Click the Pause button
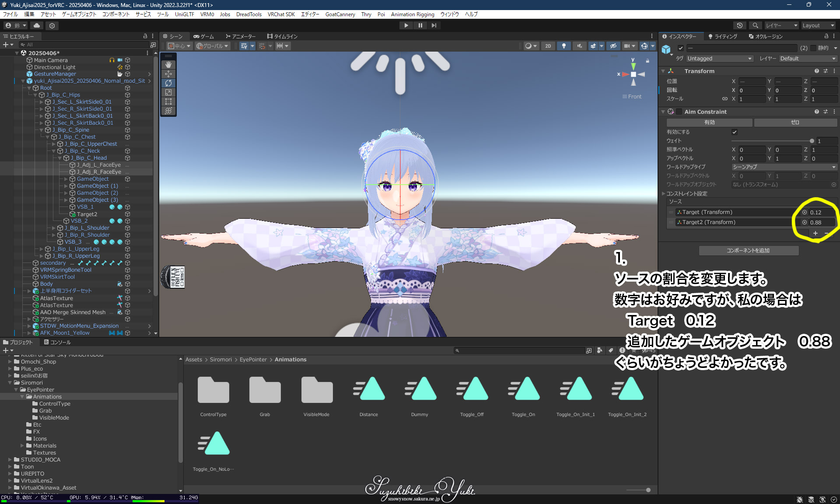The height and width of the screenshot is (504, 840). tap(420, 25)
